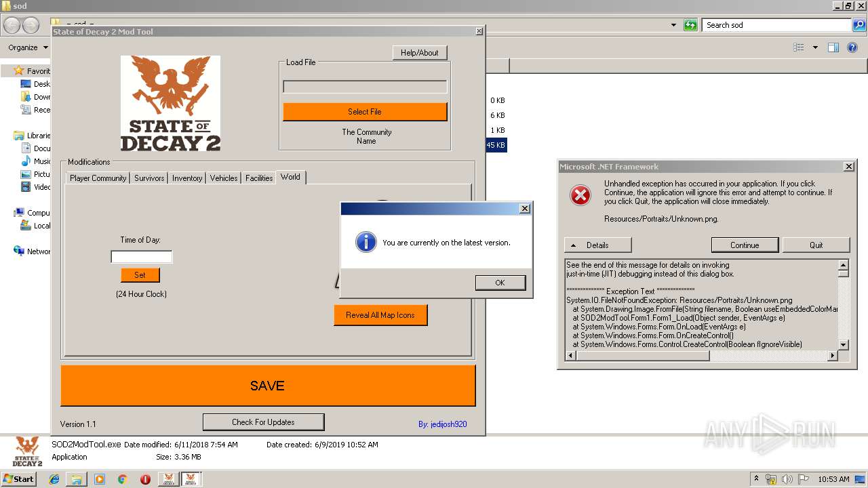Click the orange Set button
The width and height of the screenshot is (868, 488).
[x=140, y=275]
